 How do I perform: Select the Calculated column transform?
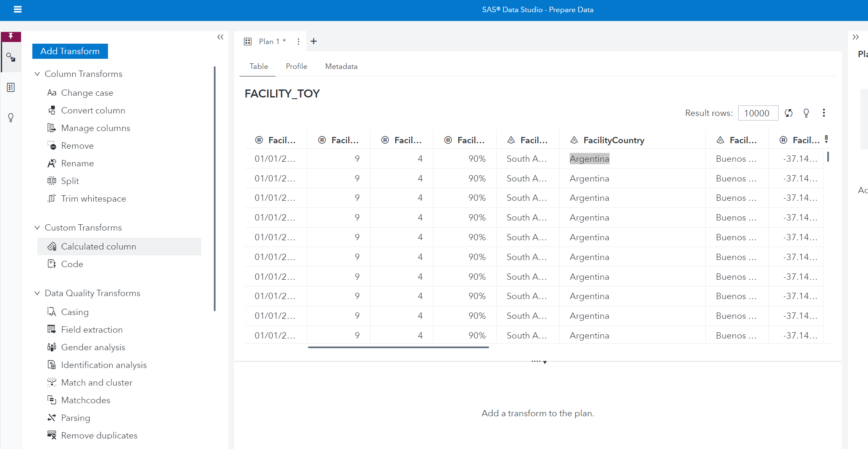[x=98, y=247]
